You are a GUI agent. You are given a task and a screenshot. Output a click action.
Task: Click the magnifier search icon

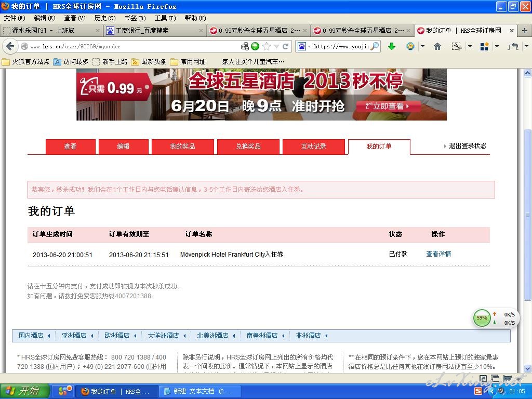375,46
